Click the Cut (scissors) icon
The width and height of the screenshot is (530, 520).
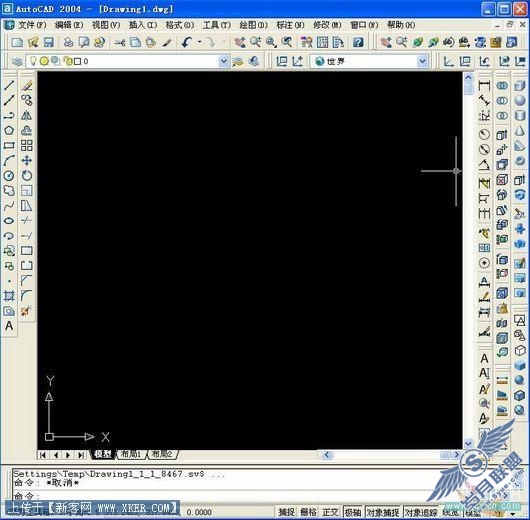tap(119, 42)
